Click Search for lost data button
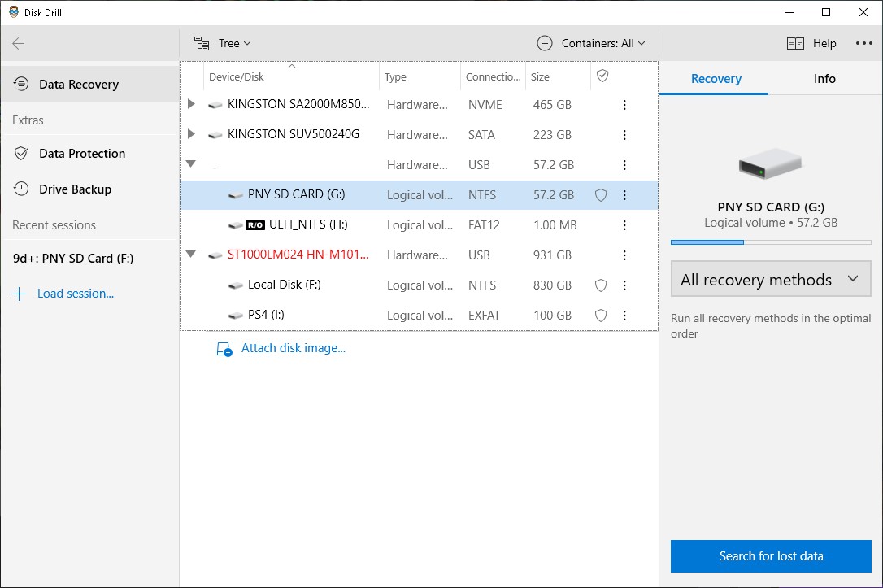883x588 pixels. (770, 556)
